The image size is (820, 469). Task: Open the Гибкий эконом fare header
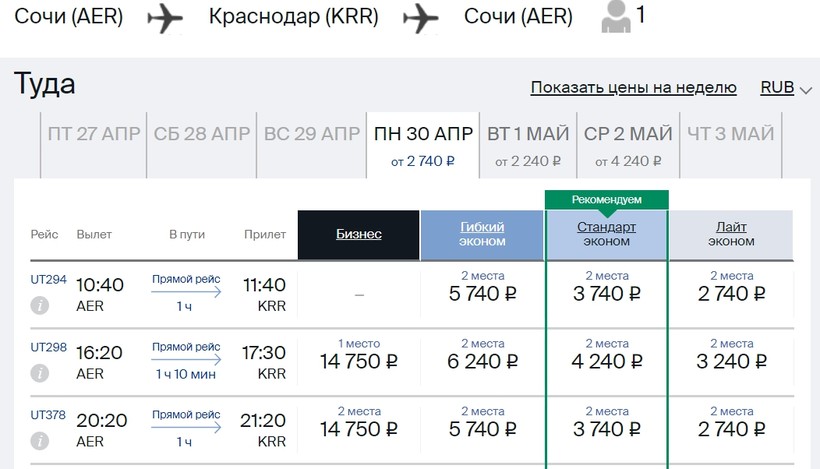482,234
